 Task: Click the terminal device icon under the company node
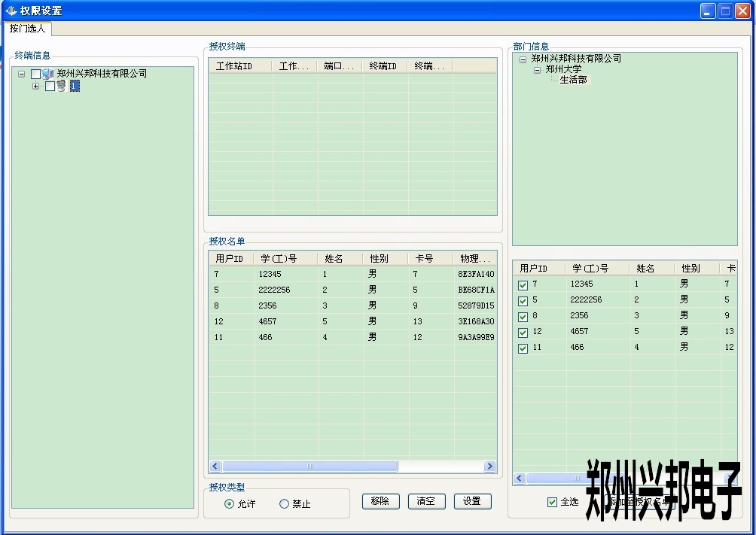(61, 87)
